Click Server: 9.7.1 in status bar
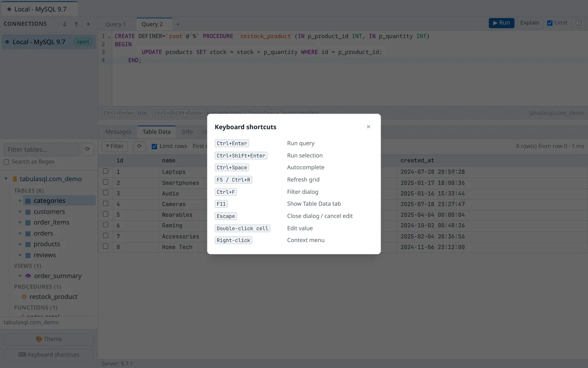This screenshot has width=588, height=368. (x=117, y=364)
